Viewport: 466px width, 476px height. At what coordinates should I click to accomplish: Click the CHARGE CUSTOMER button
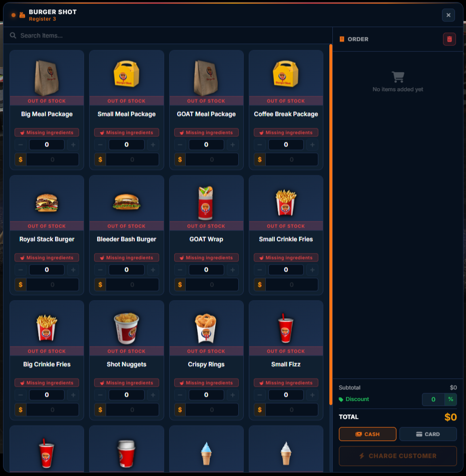pos(398,456)
